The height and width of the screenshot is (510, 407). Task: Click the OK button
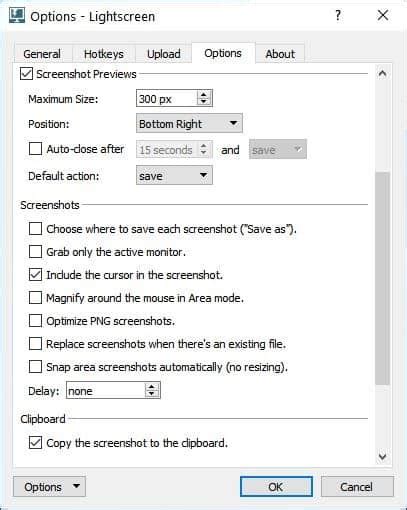pyautogui.click(x=276, y=487)
